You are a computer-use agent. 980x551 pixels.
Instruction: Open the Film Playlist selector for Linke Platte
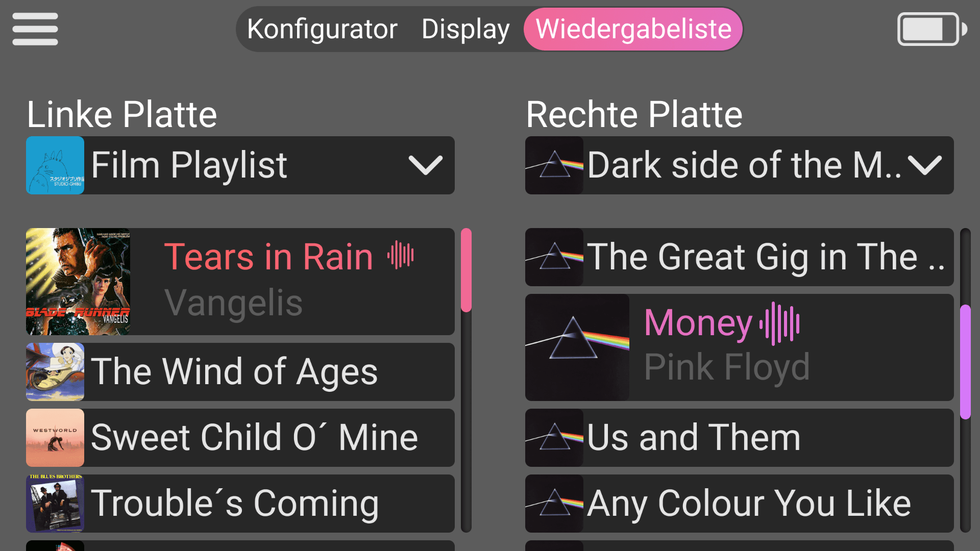[x=240, y=165]
